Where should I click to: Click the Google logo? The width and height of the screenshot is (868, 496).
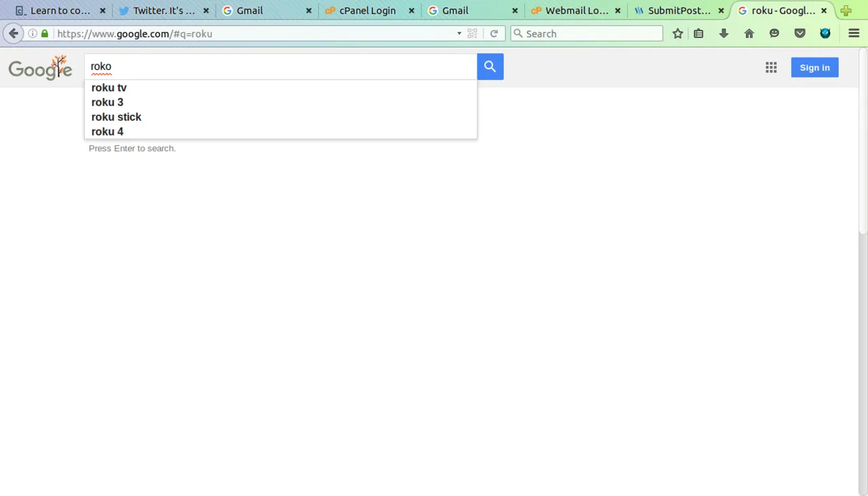tap(41, 68)
